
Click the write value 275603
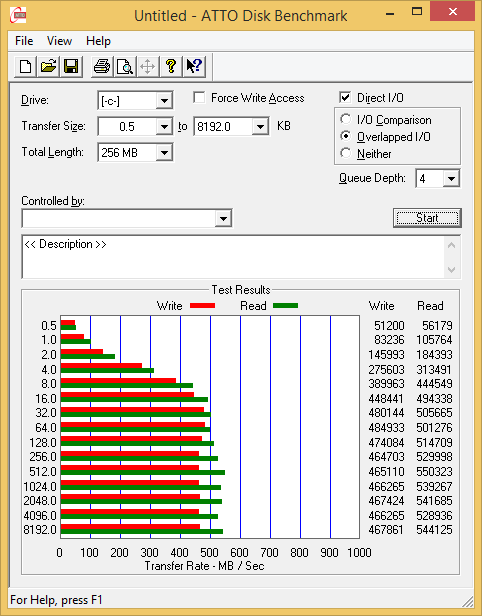click(x=386, y=370)
